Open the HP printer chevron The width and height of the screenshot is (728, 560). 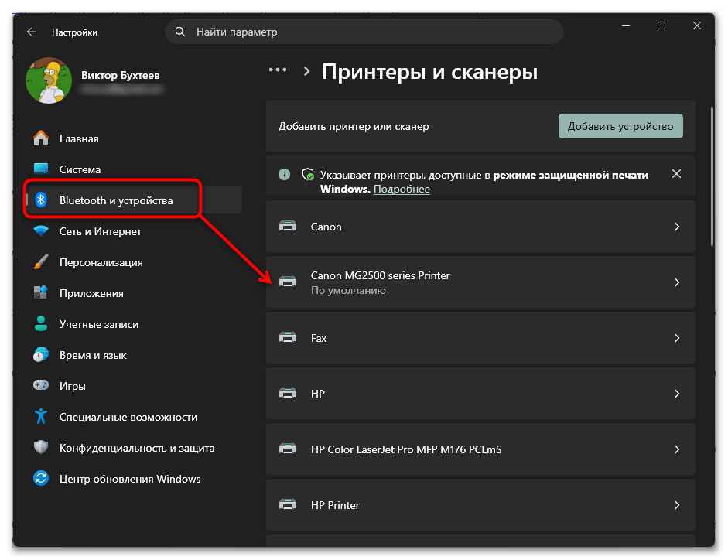[x=676, y=394]
